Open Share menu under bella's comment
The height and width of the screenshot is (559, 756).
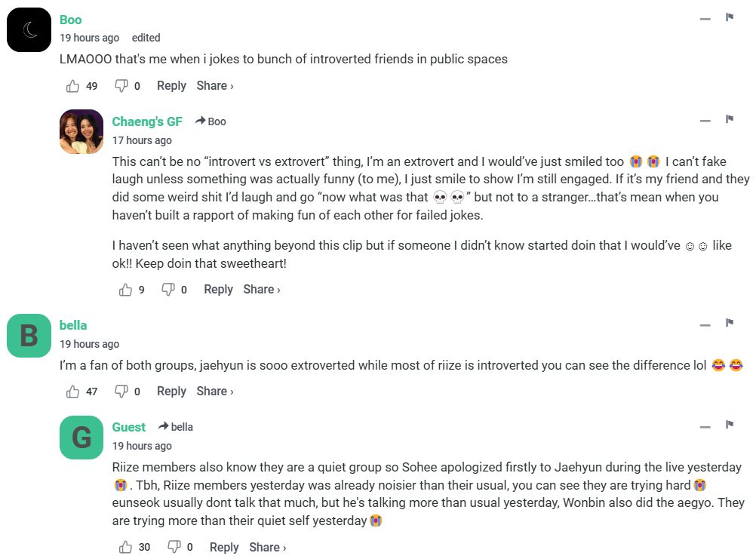coord(215,392)
